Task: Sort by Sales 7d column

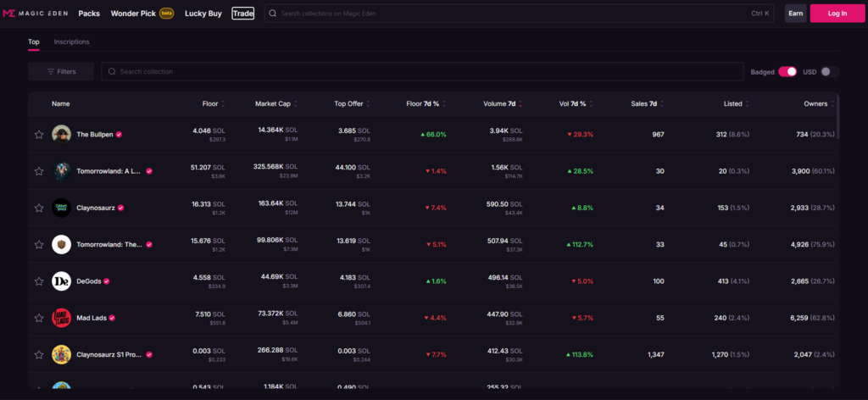Action: tap(647, 103)
